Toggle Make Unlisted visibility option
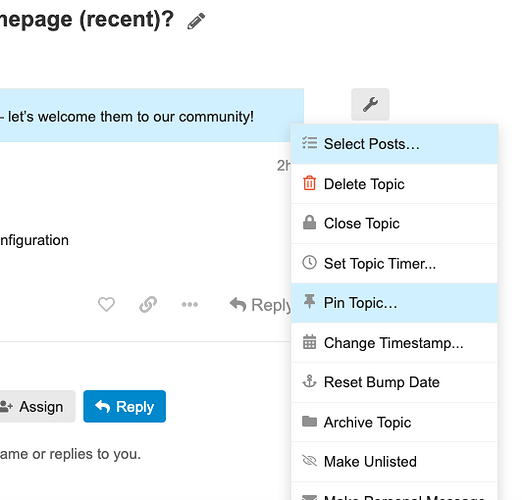This screenshot has height=500, width=522. pyautogui.click(x=394, y=462)
